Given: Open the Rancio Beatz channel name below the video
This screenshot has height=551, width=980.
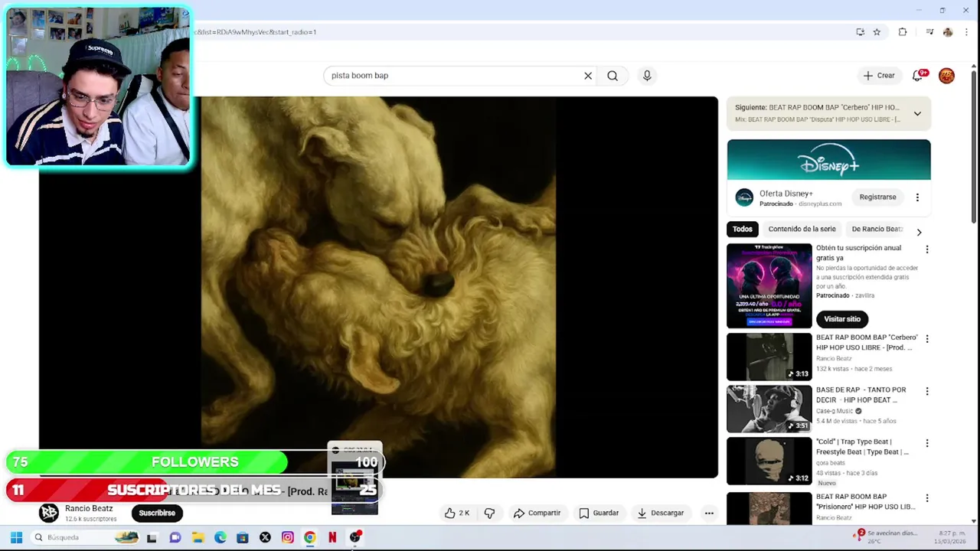Looking at the screenshot, I should [89, 508].
